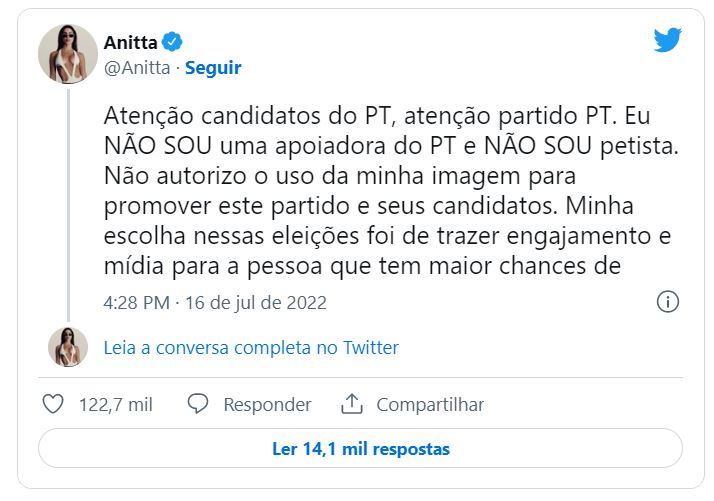Open the tweet info icon
This screenshot has height=501, width=714.
coord(667,301)
